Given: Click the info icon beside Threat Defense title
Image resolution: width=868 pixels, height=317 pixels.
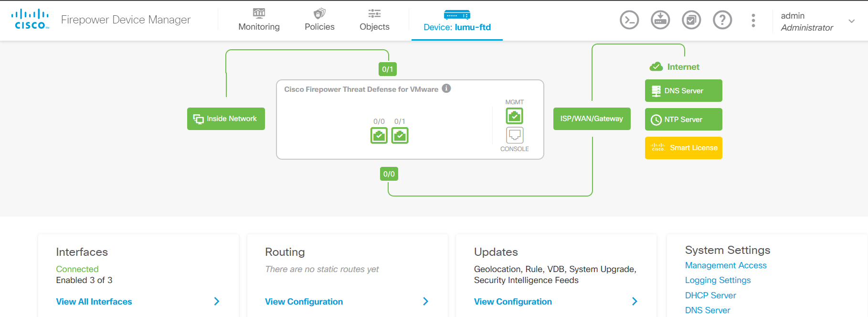Looking at the screenshot, I should click(x=446, y=88).
